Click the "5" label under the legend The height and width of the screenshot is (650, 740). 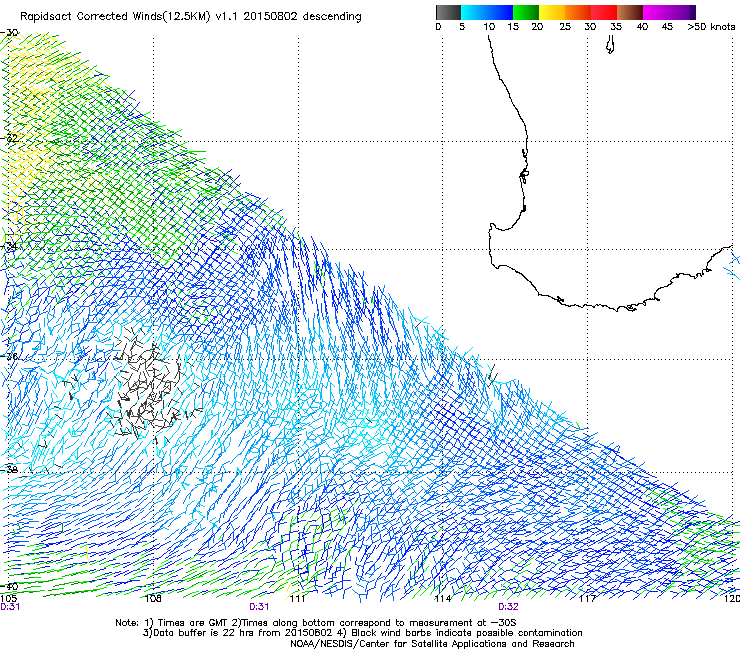(x=462, y=27)
